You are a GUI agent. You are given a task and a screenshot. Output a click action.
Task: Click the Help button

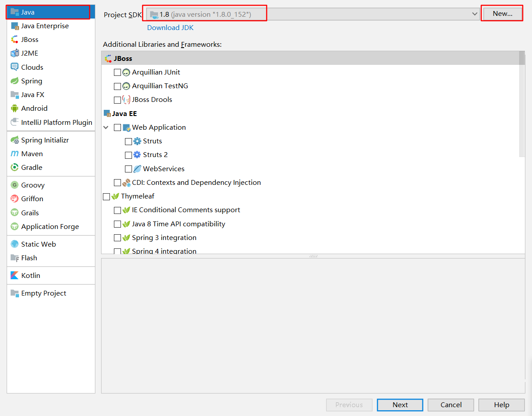(x=502, y=405)
